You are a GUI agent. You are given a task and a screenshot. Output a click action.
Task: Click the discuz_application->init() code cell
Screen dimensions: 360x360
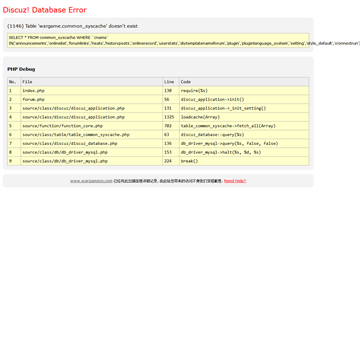click(x=244, y=99)
